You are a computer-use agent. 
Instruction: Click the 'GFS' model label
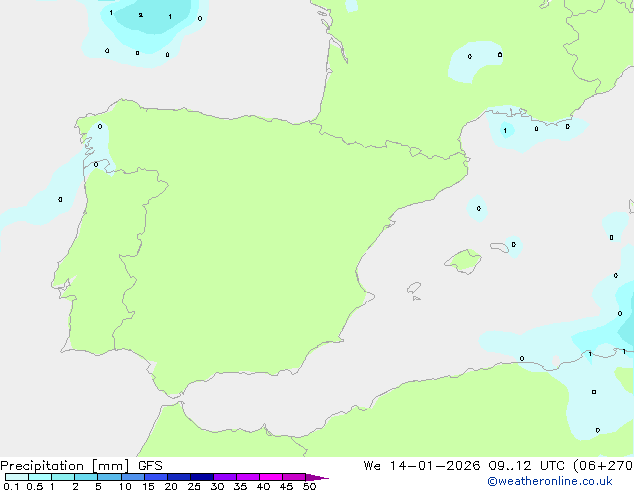tap(150, 466)
